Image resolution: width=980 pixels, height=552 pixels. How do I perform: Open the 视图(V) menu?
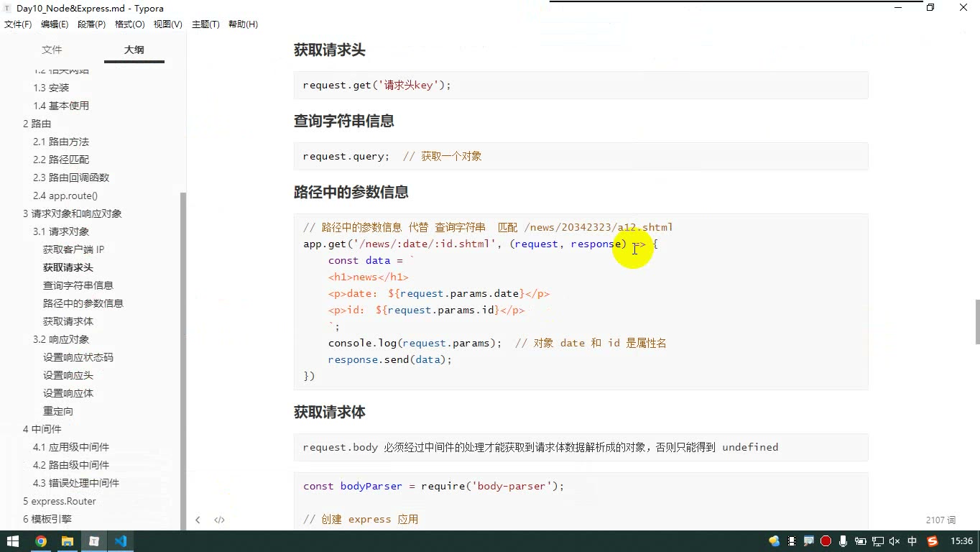[168, 24]
